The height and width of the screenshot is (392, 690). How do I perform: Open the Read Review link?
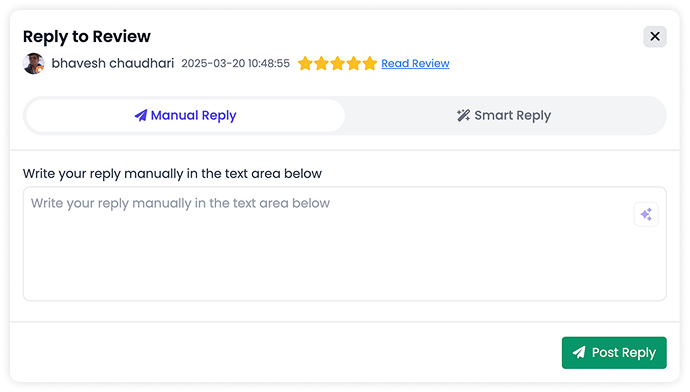coord(415,63)
